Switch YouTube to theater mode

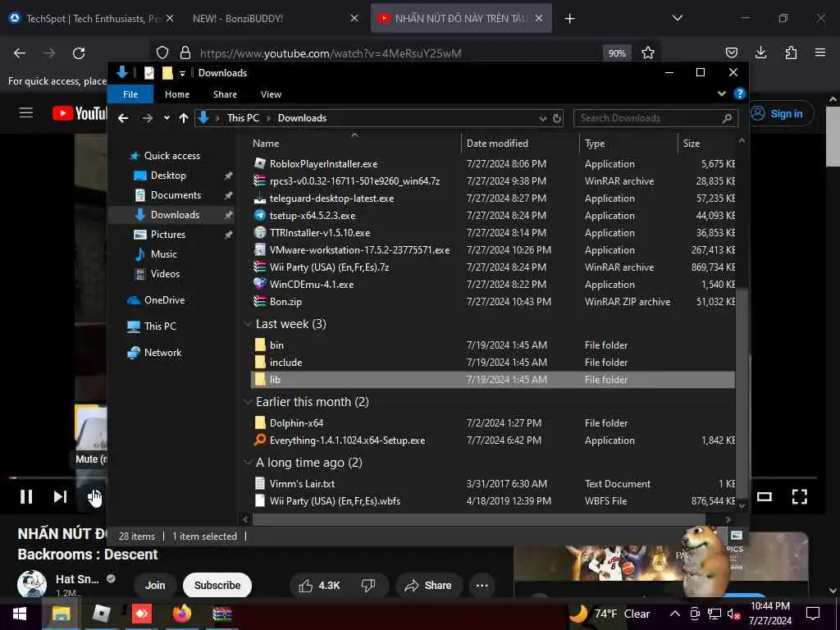click(x=765, y=496)
